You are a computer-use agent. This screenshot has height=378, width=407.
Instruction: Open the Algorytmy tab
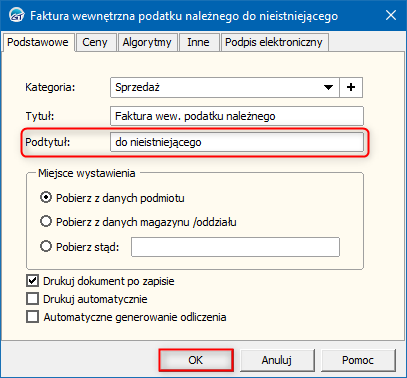147,42
